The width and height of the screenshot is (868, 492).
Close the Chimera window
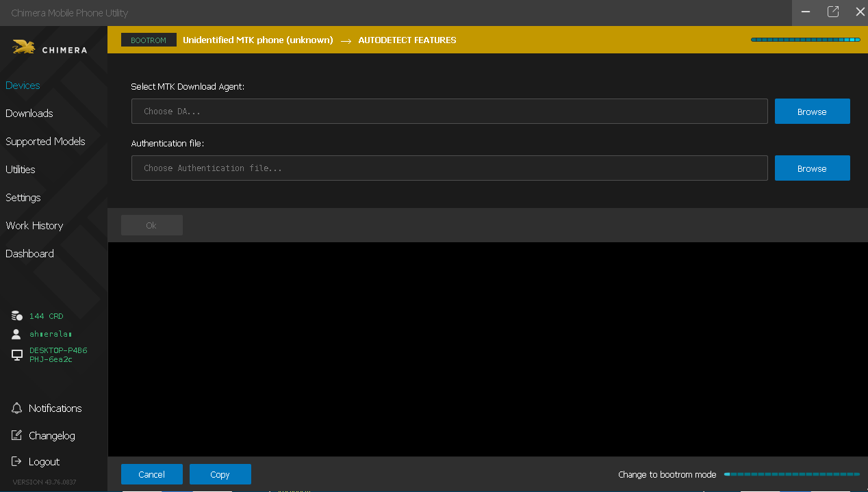[860, 12]
